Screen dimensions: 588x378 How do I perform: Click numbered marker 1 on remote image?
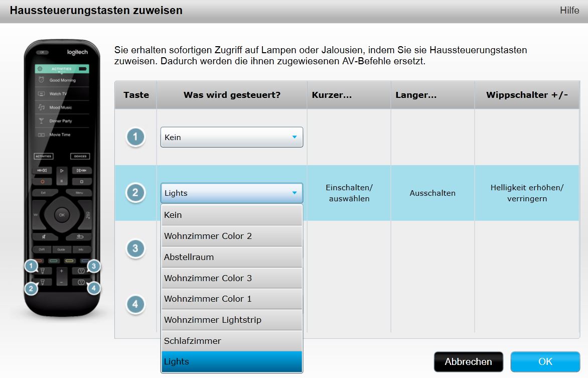coord(31,266)
